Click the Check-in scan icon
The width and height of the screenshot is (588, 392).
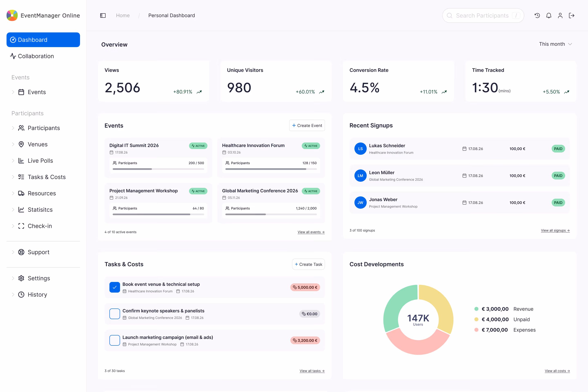click(x=21, y=226)
